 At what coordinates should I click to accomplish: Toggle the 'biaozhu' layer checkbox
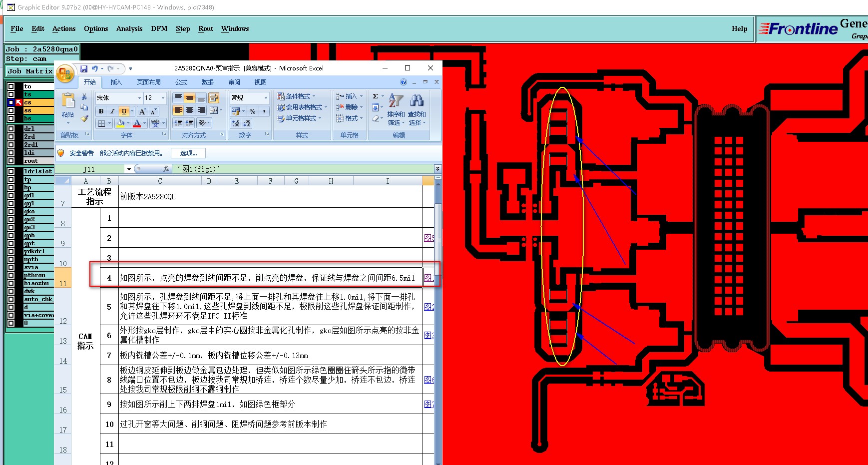[x=10, y=283]
